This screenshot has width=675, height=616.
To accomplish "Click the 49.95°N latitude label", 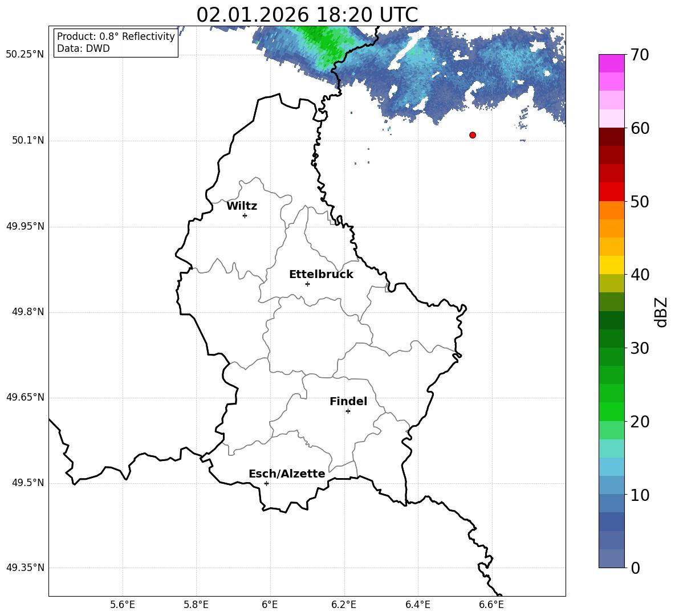I will tap(25, 226).
